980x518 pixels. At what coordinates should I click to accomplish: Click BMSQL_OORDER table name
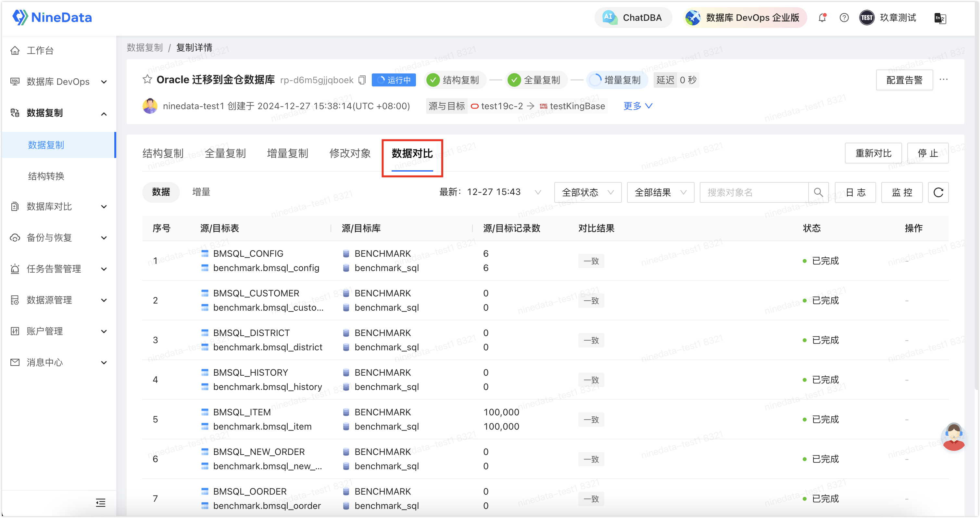click(250, 491)
